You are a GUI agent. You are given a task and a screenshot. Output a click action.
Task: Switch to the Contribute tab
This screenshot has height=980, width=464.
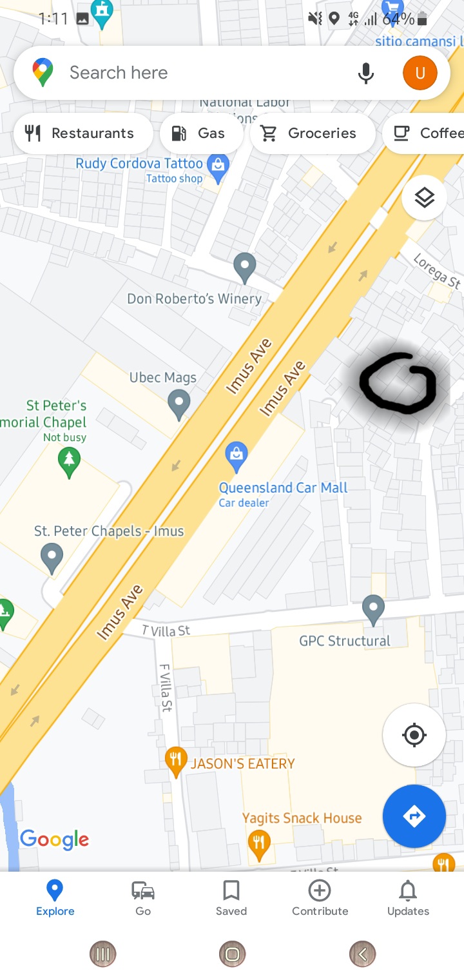[320, 898]
